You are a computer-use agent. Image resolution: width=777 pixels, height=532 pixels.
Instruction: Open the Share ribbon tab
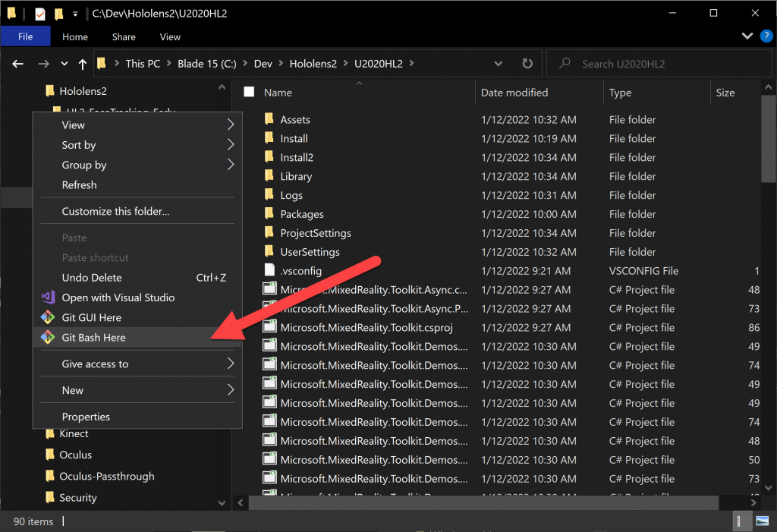[x=124, y=36]
